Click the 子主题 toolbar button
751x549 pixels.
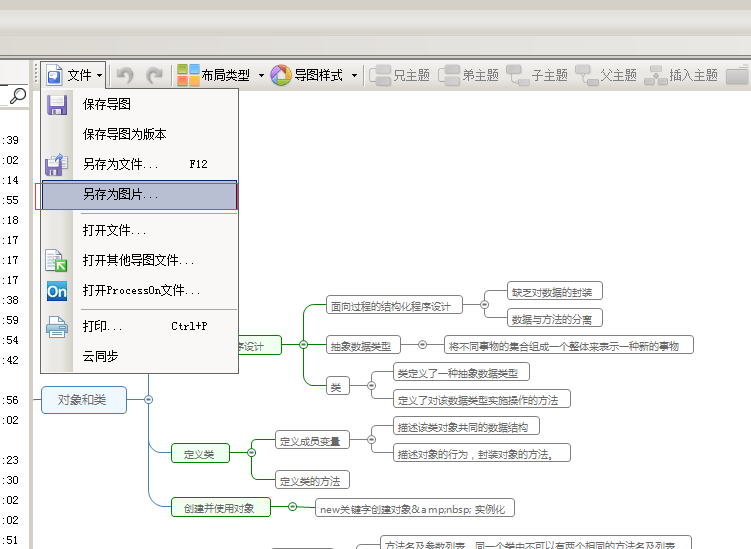[537, 75]
